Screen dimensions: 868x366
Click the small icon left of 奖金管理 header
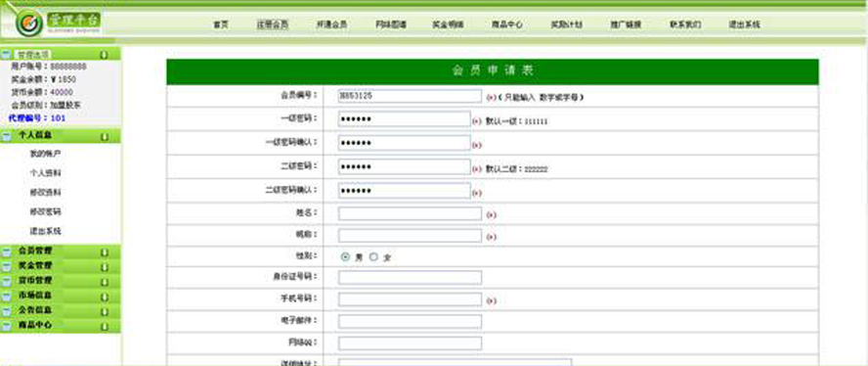point(6,267)
